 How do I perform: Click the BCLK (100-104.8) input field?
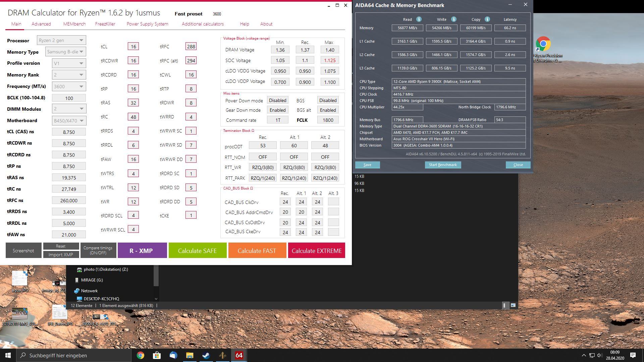click(69, 98)
